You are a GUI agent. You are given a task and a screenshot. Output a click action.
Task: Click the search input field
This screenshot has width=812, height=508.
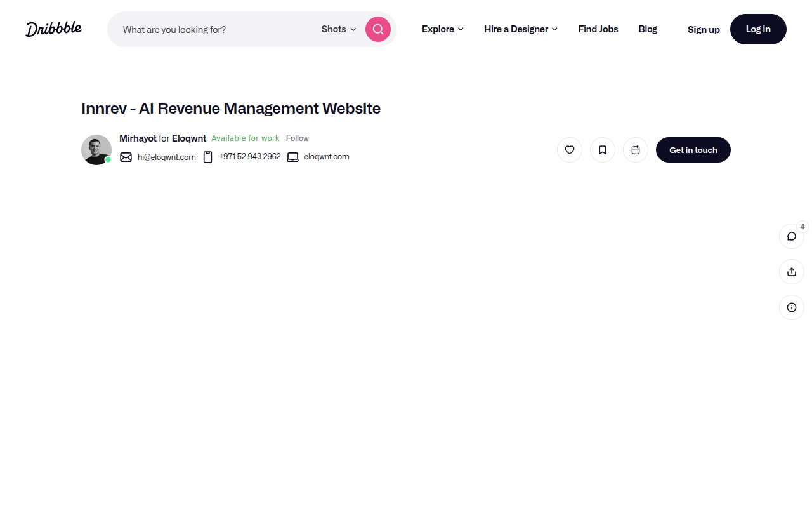pos(209,29)
